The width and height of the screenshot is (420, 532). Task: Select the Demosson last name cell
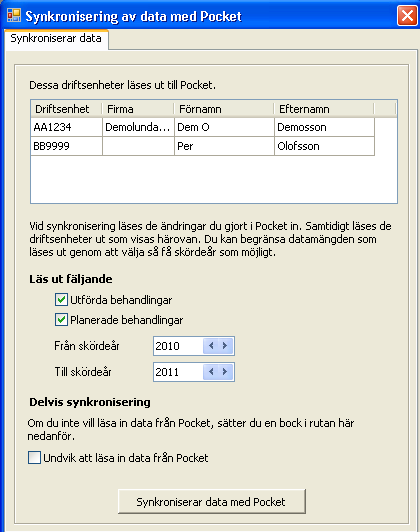point(324,127)
